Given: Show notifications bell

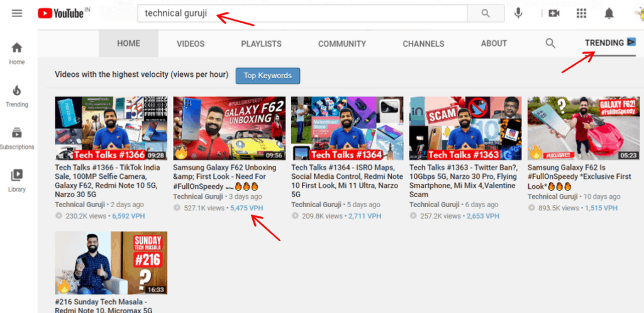Looking at the screenshot, I should coord(609,14).
